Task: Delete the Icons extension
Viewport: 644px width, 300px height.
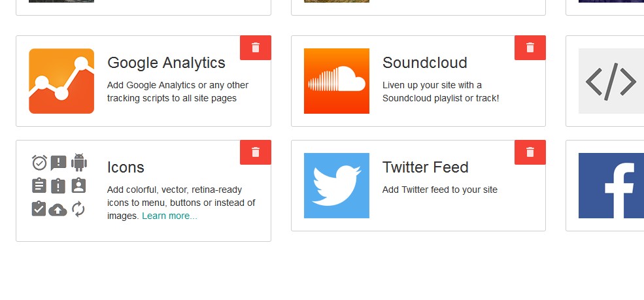Action: tap(256, 152)
